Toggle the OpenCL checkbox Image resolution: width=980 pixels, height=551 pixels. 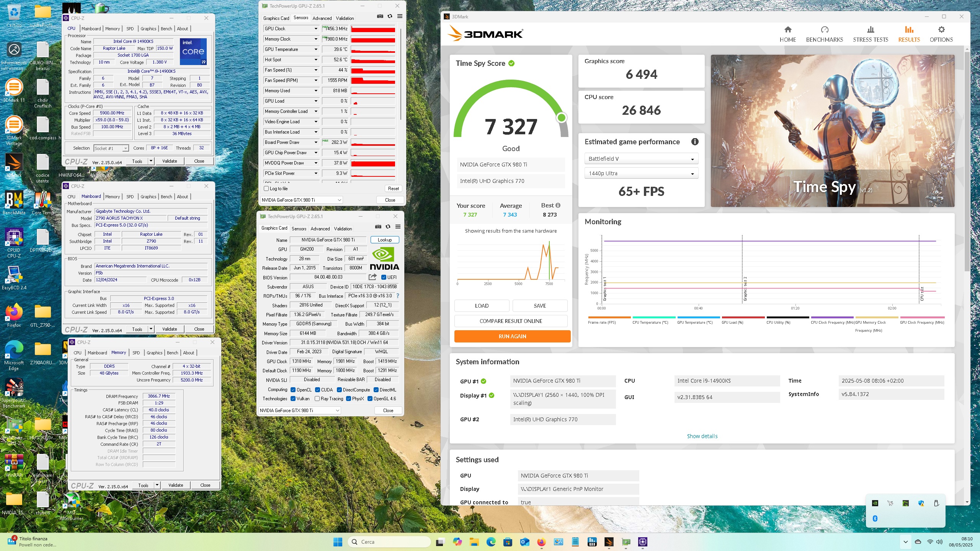[293, 390]
